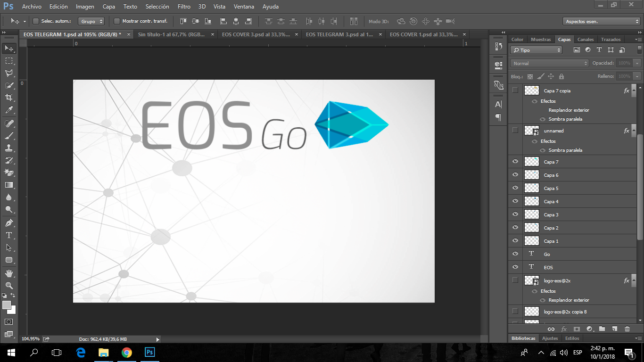Select the Capa 3 layer thumbnail
The image size is (644, 362).
pyautogui.click(x=532, y=214)
